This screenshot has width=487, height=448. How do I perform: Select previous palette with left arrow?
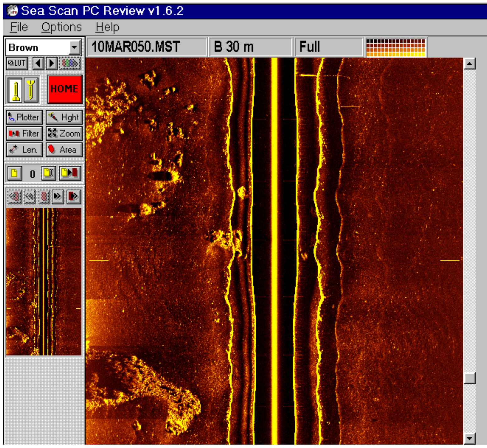[x=38, y=63]
